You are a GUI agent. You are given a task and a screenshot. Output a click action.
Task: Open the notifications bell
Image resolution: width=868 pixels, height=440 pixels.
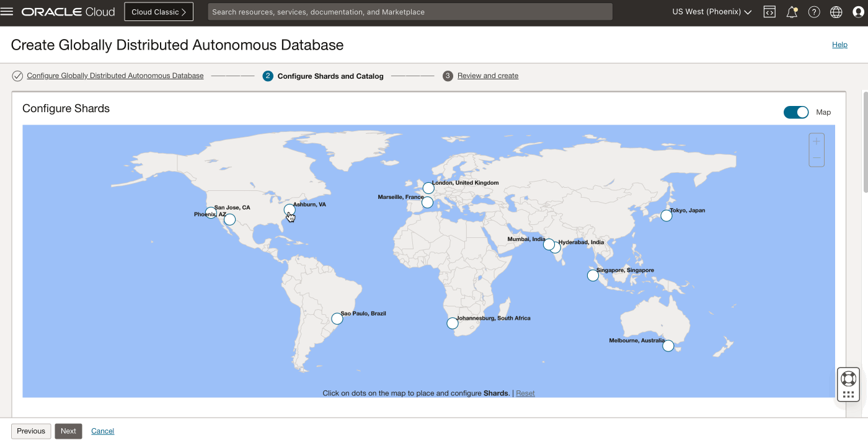(x=792, y=11)
